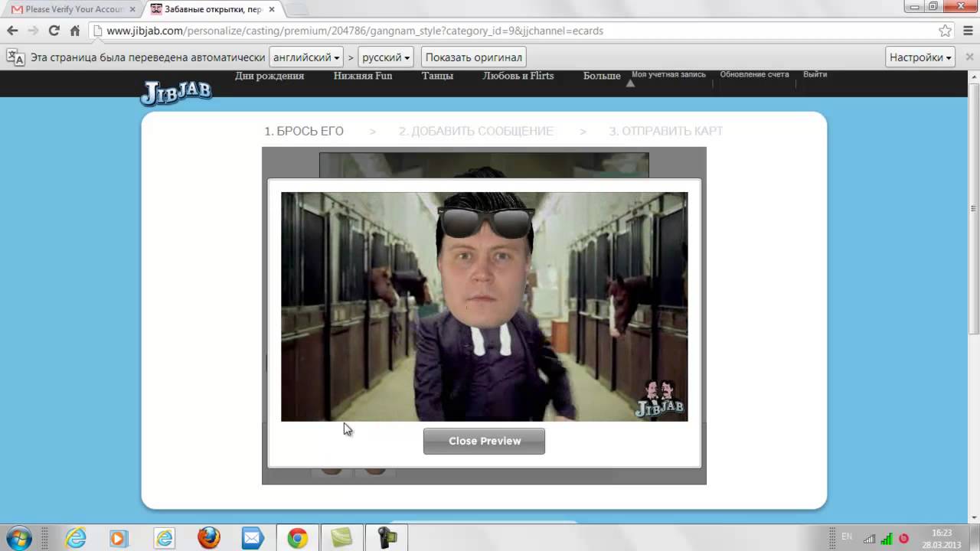Click the Gangnam Style preview video frame
Viewport: 980px width, 551px height.
[484, 306]
